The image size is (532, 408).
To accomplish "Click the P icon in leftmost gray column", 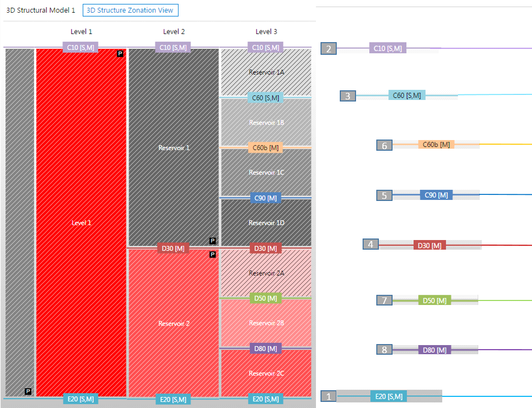I will 28,391.
